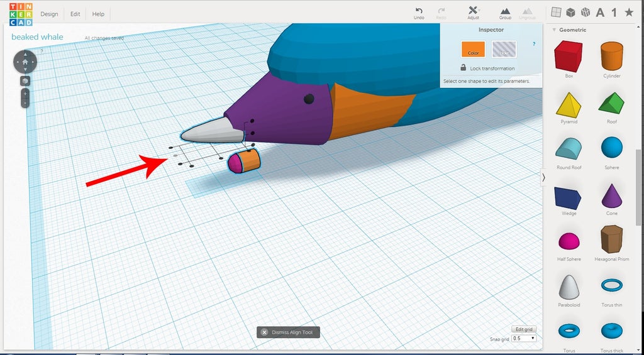Select the solid cube shapes icon
644x355 pixels.
[x=570, y=13]
